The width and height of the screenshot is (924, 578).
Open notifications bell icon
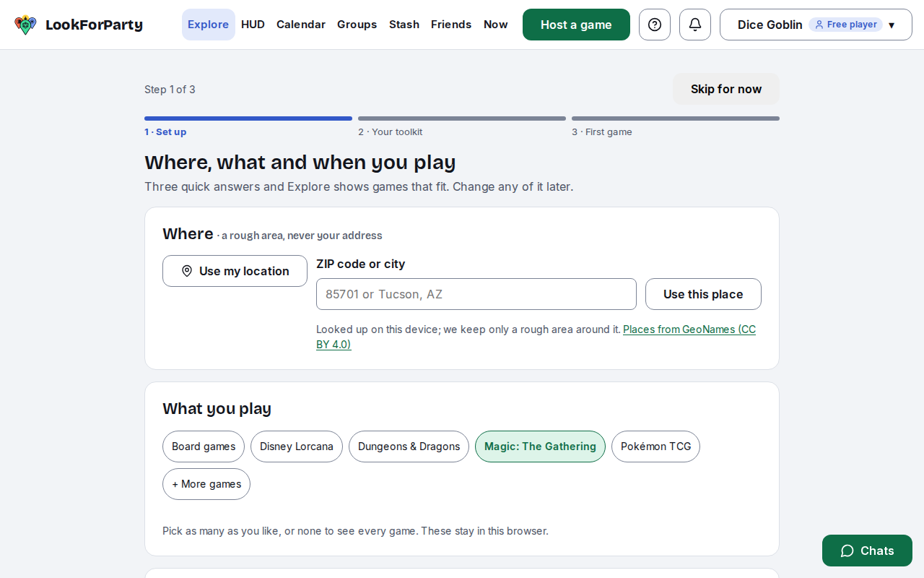pyautogui.click(x=695, y=25)
